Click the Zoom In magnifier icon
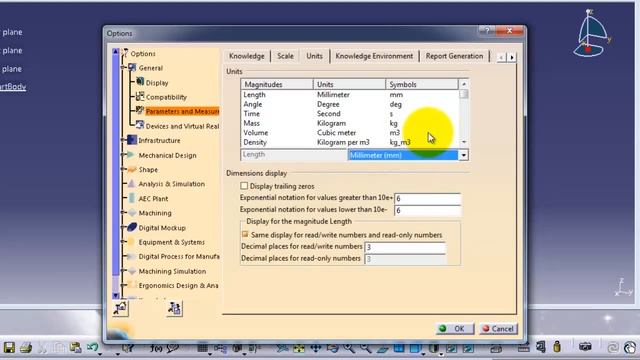This screenshot has width=640, height=360. tap(349, 348)
